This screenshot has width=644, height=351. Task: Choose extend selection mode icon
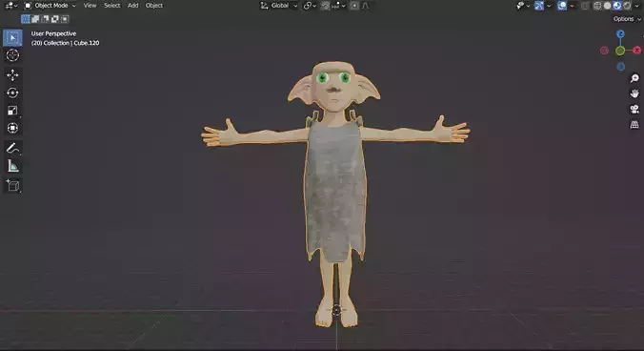[35, 19]
